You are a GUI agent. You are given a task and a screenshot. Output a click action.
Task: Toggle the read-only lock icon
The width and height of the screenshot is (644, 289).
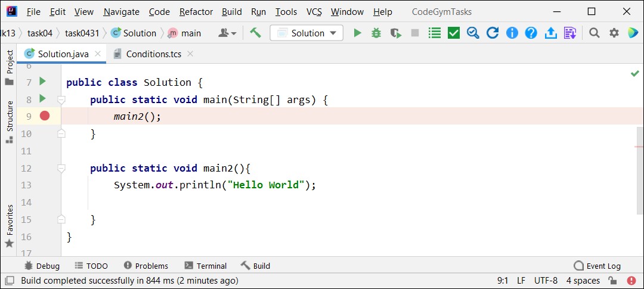click(612, 281)
